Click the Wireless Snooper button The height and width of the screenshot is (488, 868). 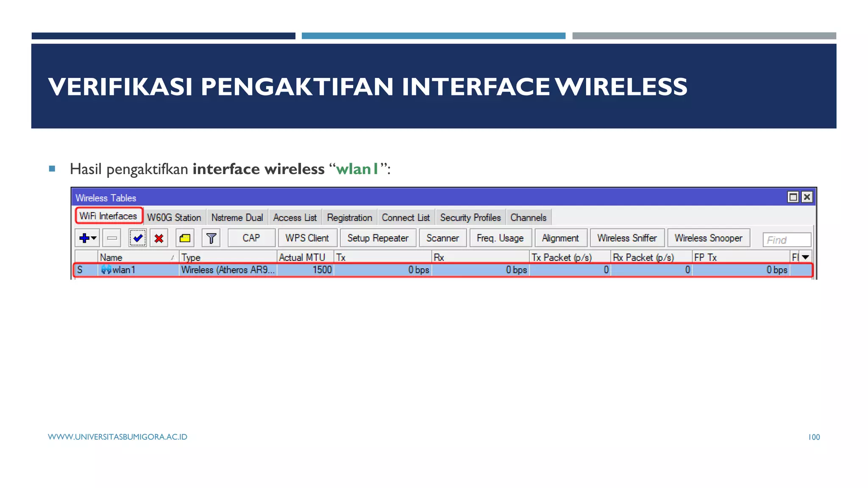(709, 238)
